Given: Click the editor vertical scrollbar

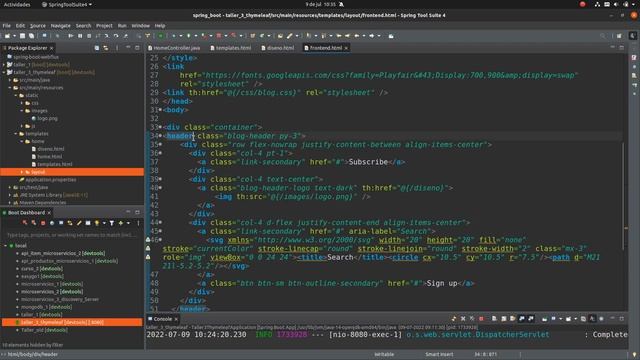Looking at the screenshot, I should point(623,196).
